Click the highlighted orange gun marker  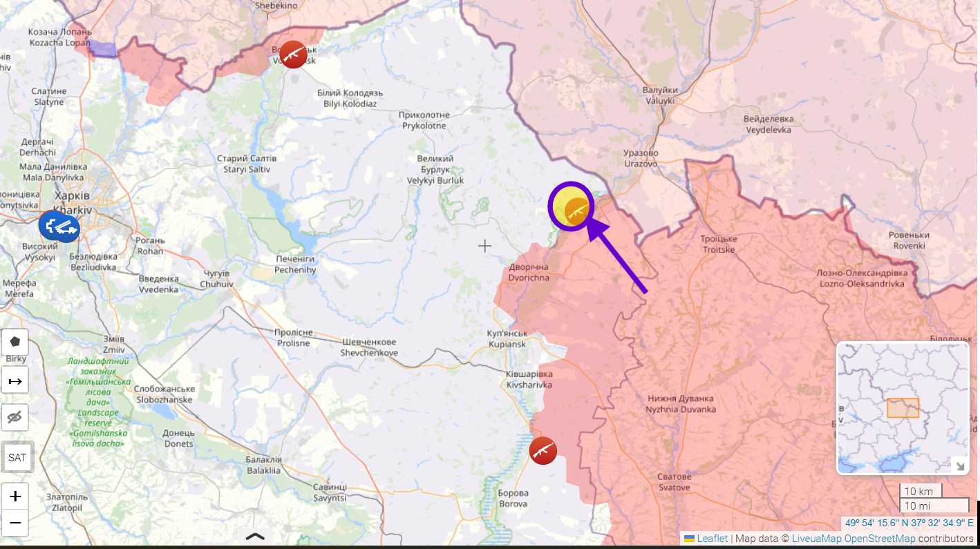[x=576, y=211]
